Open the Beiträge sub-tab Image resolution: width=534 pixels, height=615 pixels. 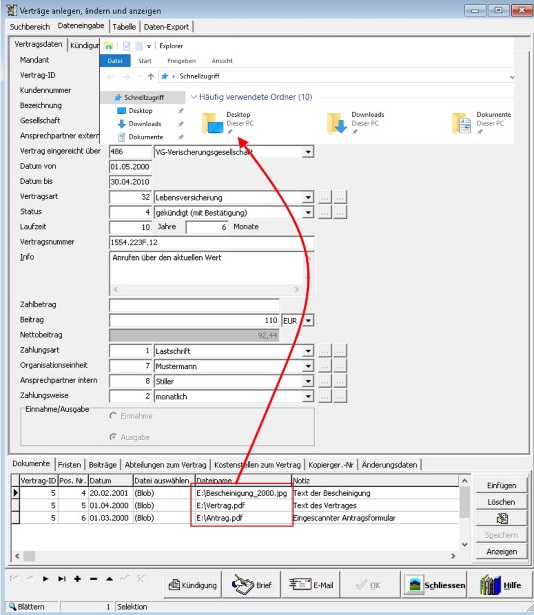coord(102,465)
